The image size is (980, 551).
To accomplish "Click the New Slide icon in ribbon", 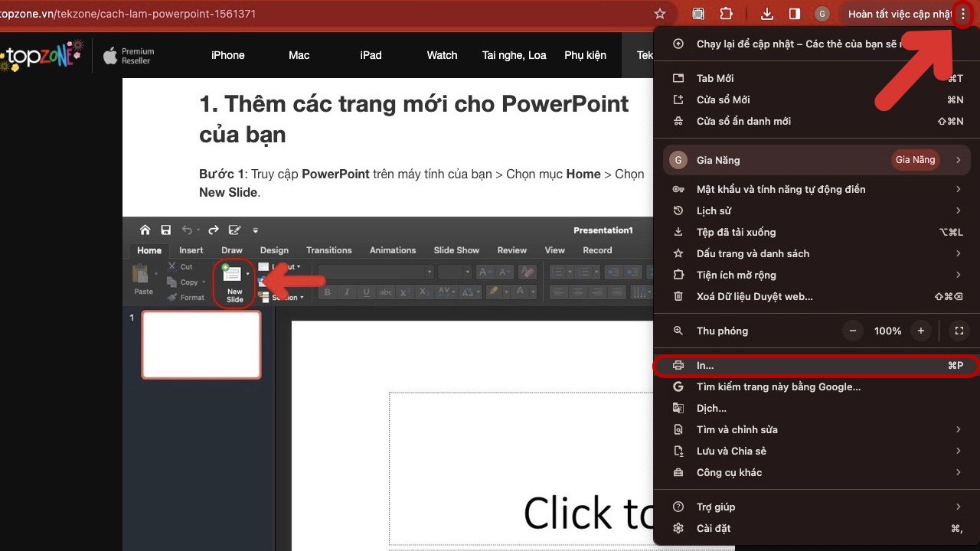I will [x=231, y=273].
